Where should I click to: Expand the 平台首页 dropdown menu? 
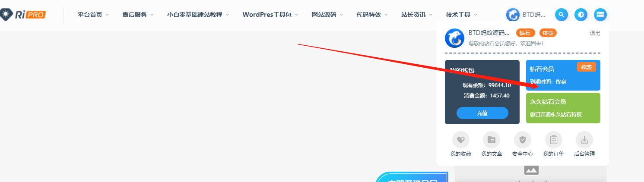93,15
